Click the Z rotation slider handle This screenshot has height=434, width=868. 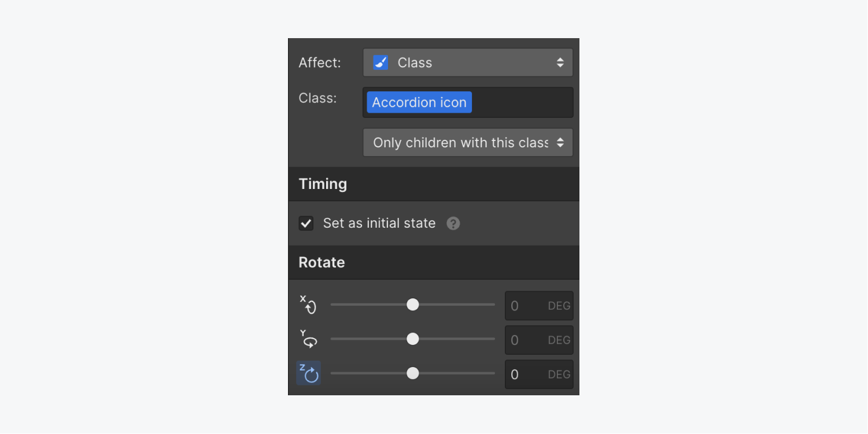pyautogui.click(x=412, y=373)
